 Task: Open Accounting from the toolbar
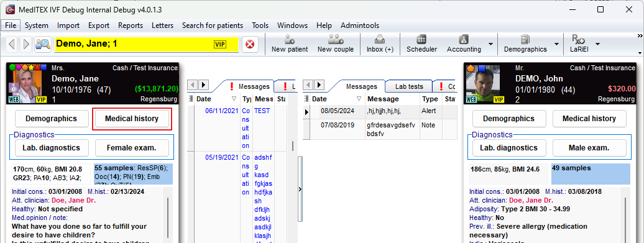[x=464, y=44]
